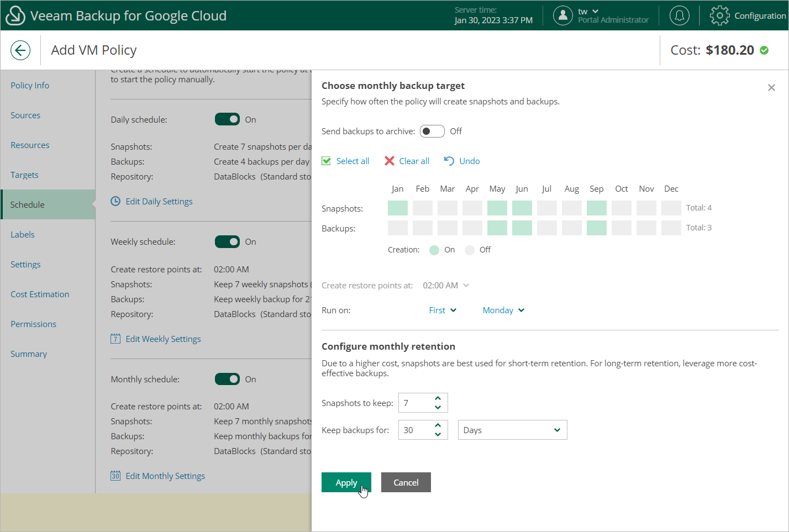Open the Days retention unit dropdown
The image size is (789, 532).
pyautogui.click(x=512, y=430)
